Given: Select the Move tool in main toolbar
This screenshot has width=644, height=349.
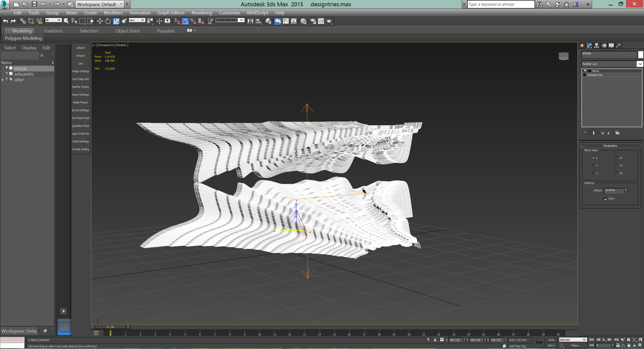Looking at the screenshot, I should 100,21.
